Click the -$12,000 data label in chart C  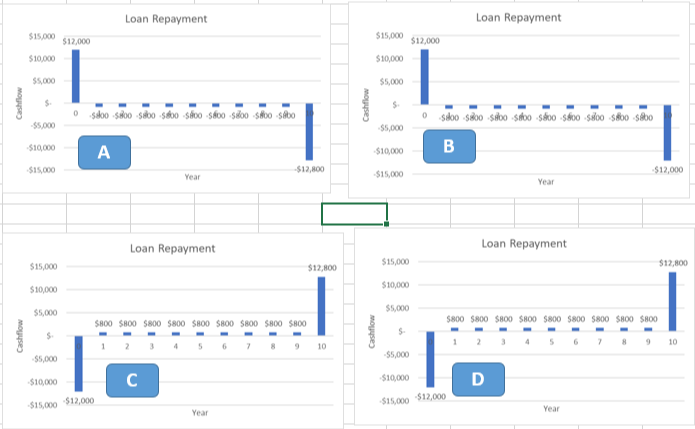[x=79, y=401]
